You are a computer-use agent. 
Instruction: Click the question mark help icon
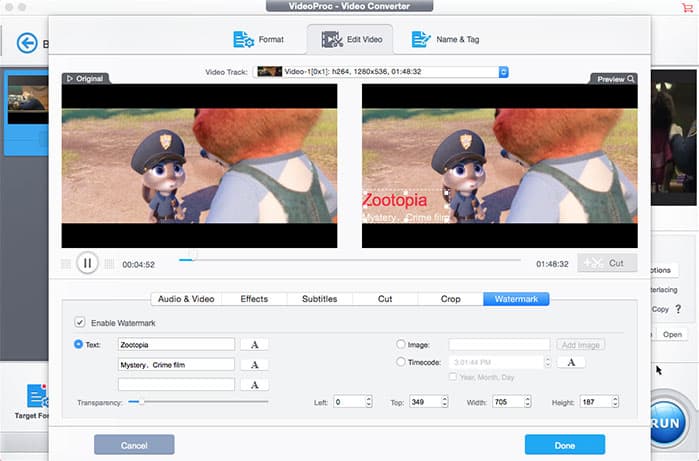(x=678, y=309)
